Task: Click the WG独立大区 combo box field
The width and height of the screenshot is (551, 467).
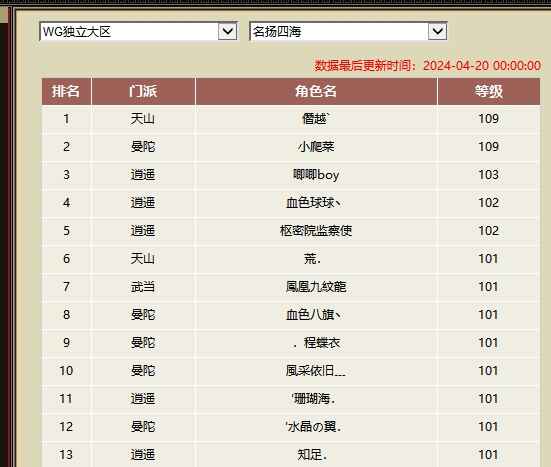Action: pos(139,31)
